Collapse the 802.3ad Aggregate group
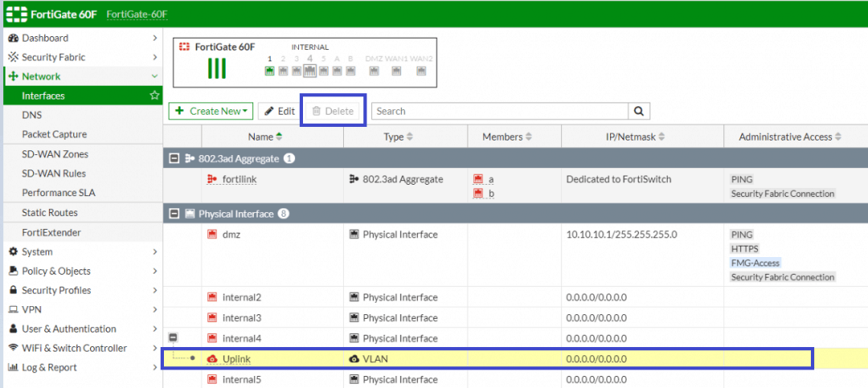 [x=174, y=159]
